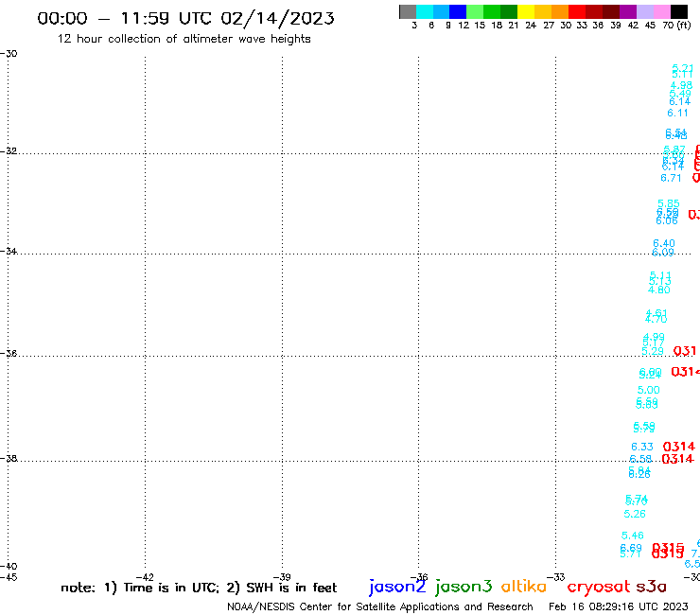The height and width of the screenshot is (615, 700).
Task: Click the 6.40 wave height reading
Action: pyautogui.click(x=664, y=243)
